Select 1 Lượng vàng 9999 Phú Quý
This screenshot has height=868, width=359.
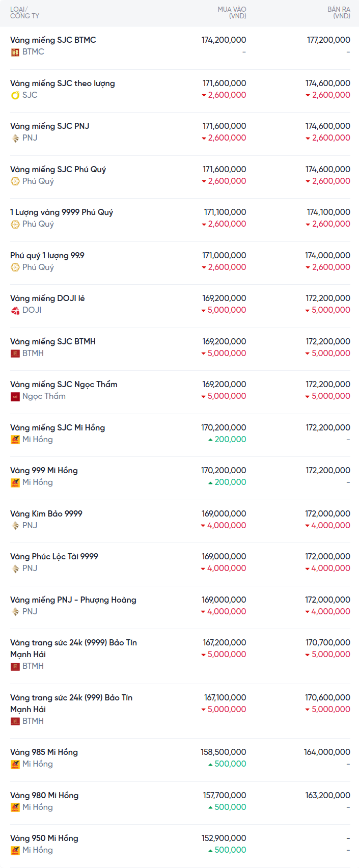tap(62, 212)
